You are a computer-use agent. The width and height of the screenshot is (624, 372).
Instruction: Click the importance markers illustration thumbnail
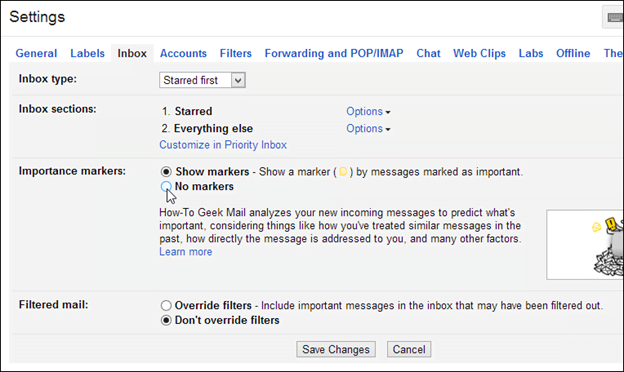point(585,245)
